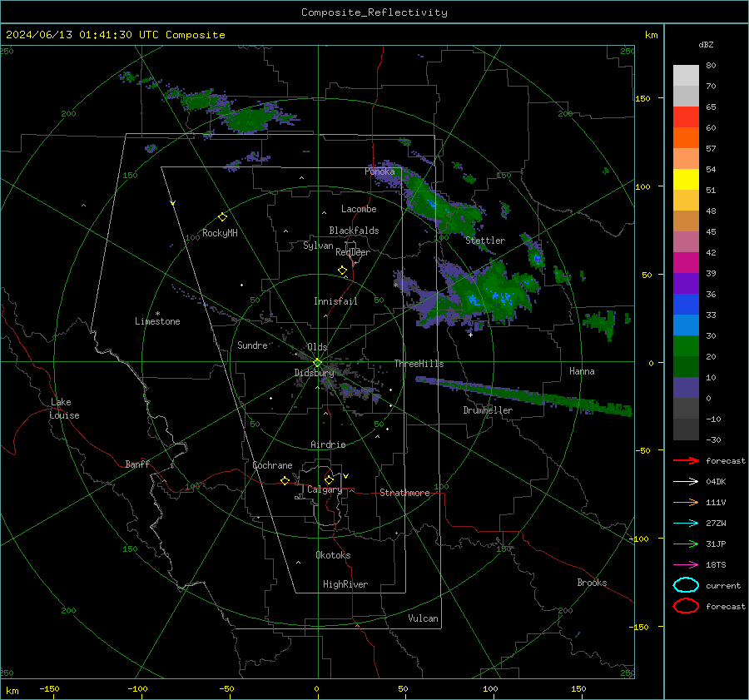Screen dimensions: 749x700
Task: Click the km unit label at top right
Action: click(x=651, y=35)
